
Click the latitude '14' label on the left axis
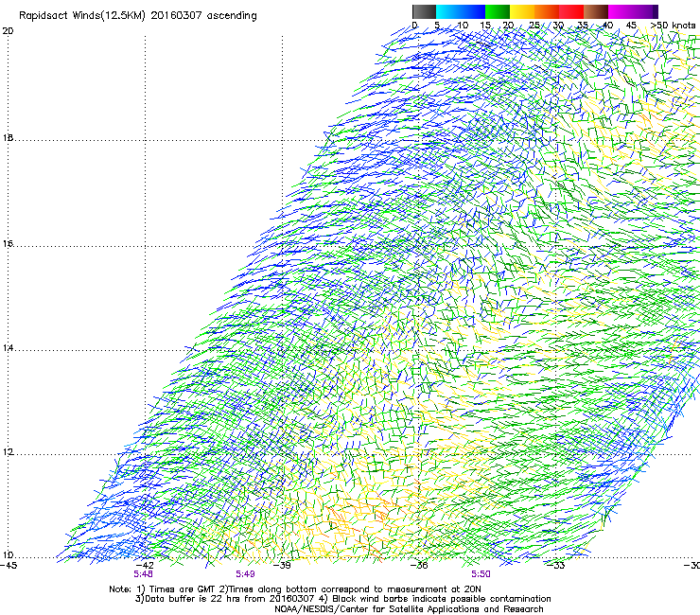click(8, 347)
